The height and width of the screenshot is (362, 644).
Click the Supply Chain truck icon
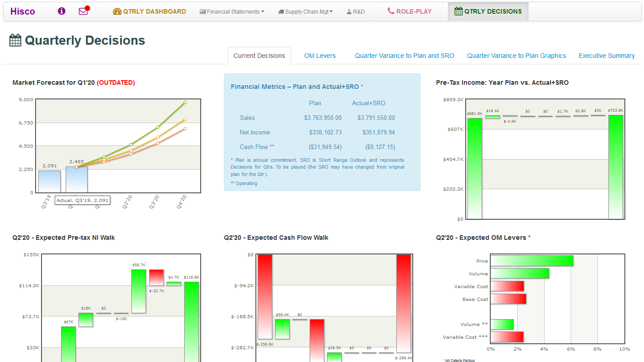point(281,12)
